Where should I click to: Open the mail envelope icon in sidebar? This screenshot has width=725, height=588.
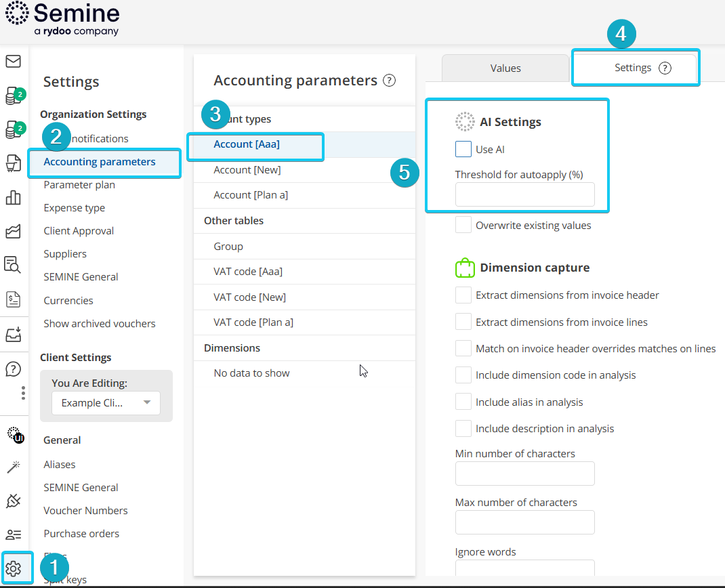[13, 62]
